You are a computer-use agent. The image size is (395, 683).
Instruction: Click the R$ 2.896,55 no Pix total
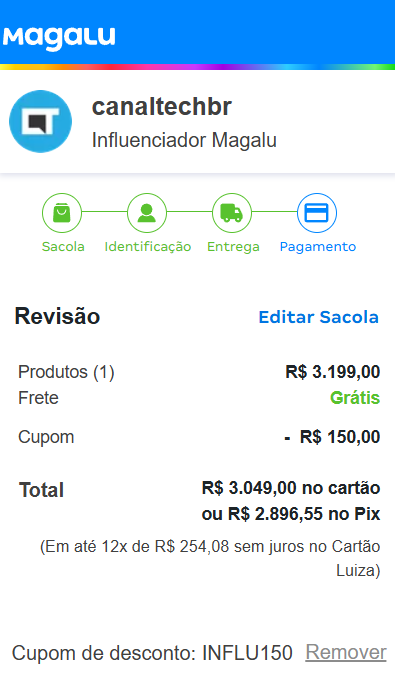pyautogui.click(x=291, y=514)
